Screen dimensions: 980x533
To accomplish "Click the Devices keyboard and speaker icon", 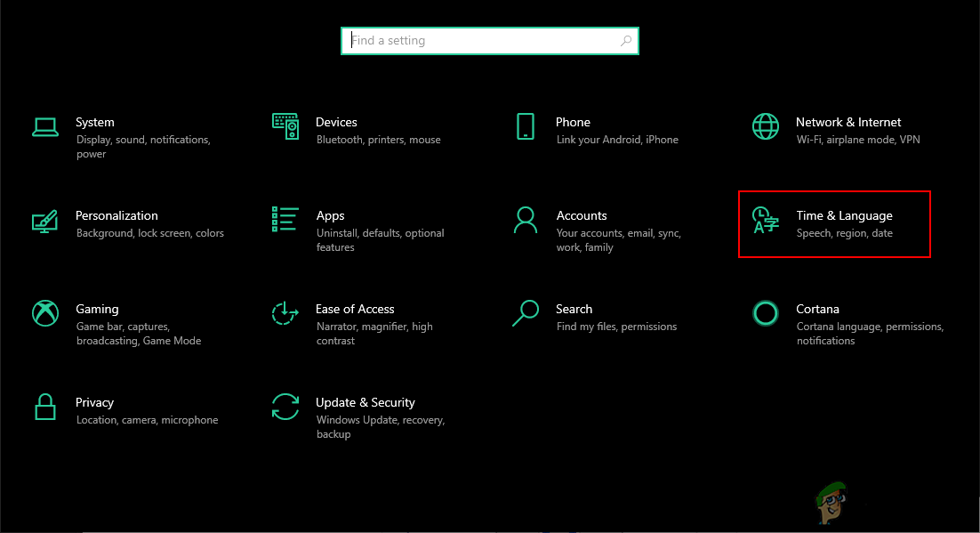I will tap(285, 126).
